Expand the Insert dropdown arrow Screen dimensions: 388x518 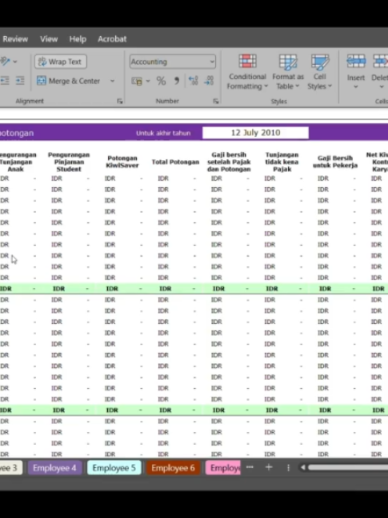coord(356,87)
